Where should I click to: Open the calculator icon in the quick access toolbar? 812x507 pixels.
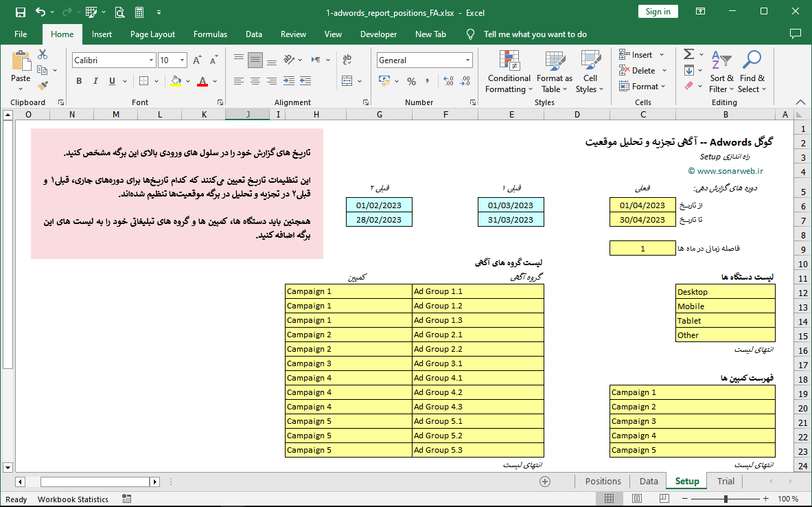point(139,12)
